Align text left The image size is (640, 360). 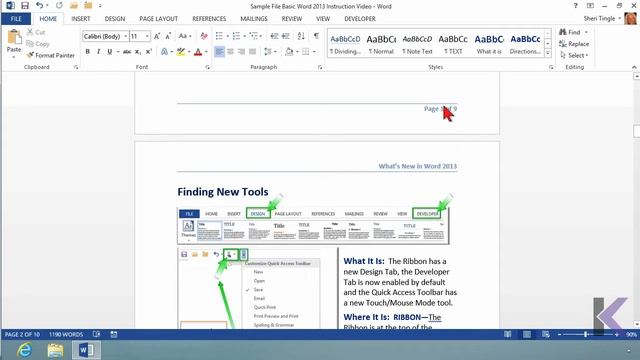click(x=219, y=52)
